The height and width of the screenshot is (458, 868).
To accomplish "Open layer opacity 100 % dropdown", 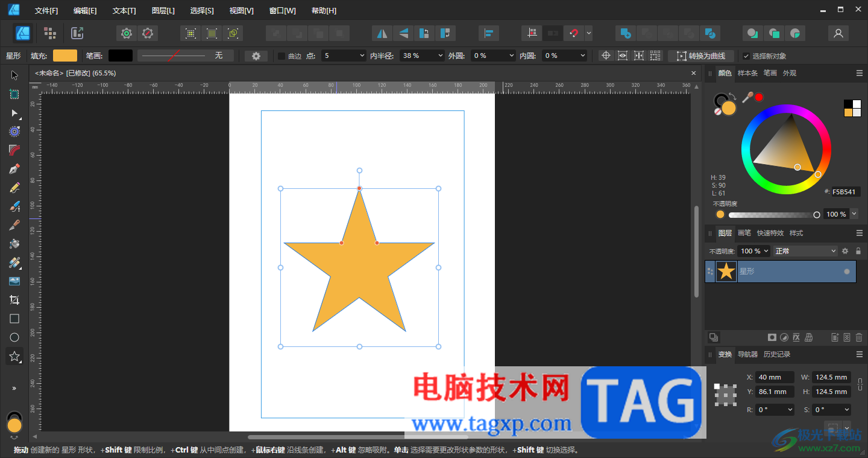I will [754, 251].
